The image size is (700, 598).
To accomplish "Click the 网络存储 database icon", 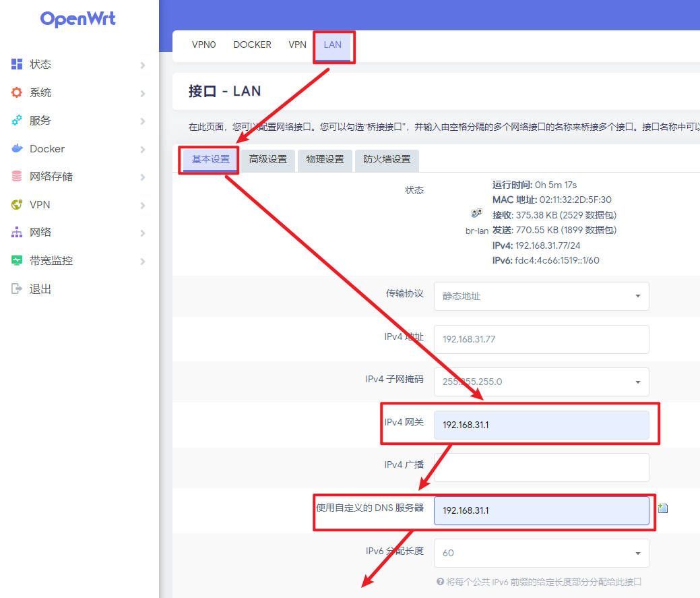I will click(x=17, y=177).
